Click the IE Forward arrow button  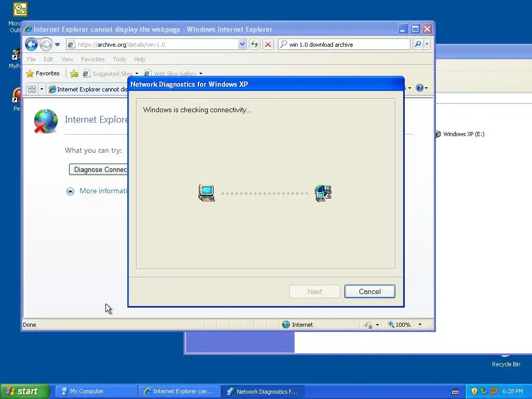pyautogui.click(x=46, y=45)
